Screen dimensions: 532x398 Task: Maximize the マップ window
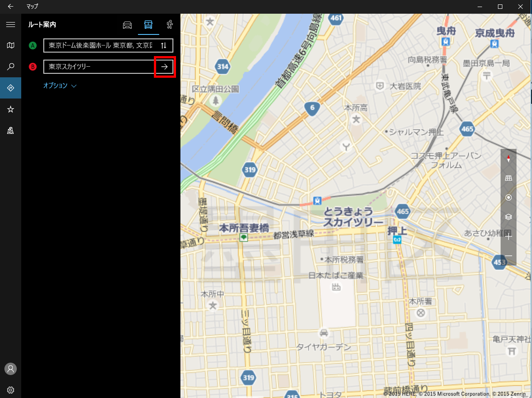(500, 7)
